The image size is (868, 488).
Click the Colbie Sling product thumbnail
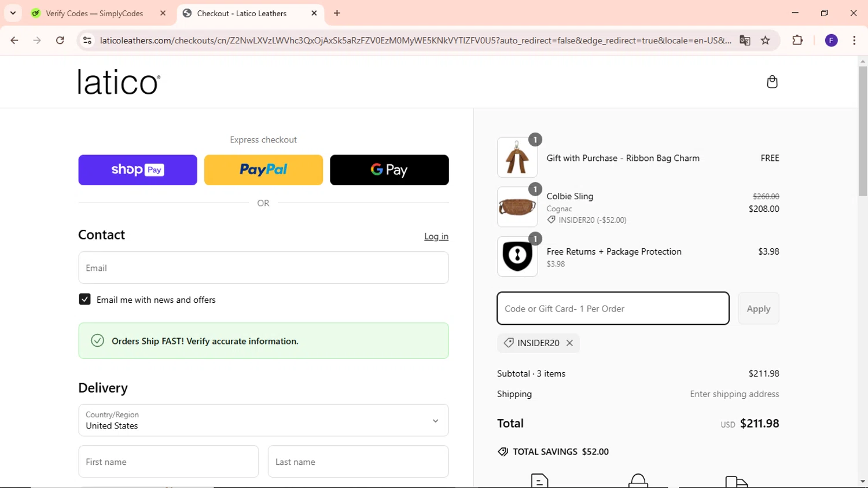tap(517, 207)
